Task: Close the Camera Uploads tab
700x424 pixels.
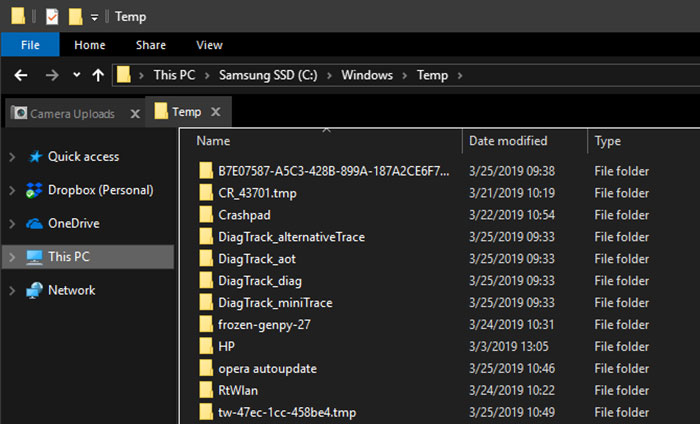Action: pos(135,113)
